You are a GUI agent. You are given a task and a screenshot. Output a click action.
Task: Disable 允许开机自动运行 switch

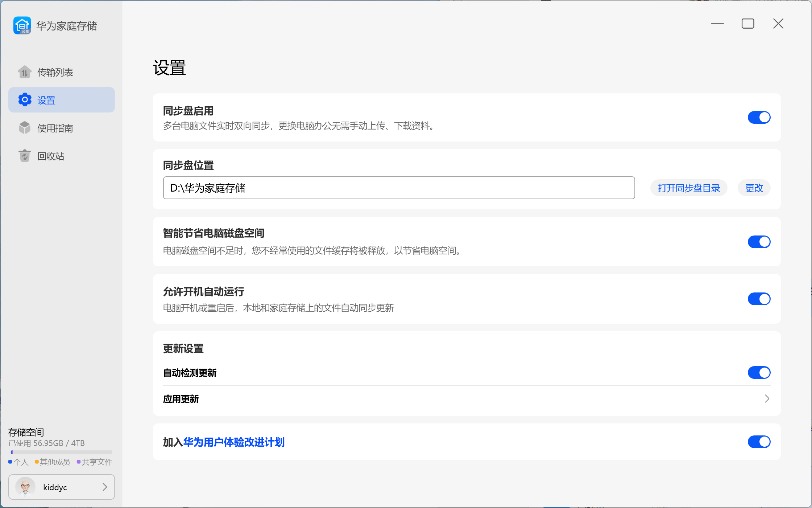(x=759, y=299)
